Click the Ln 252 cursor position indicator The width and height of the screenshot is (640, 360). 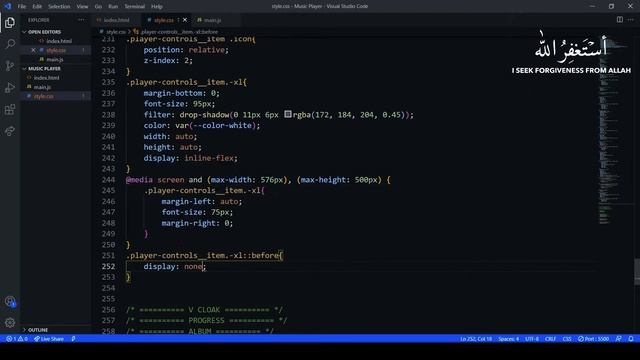point(476,339)
